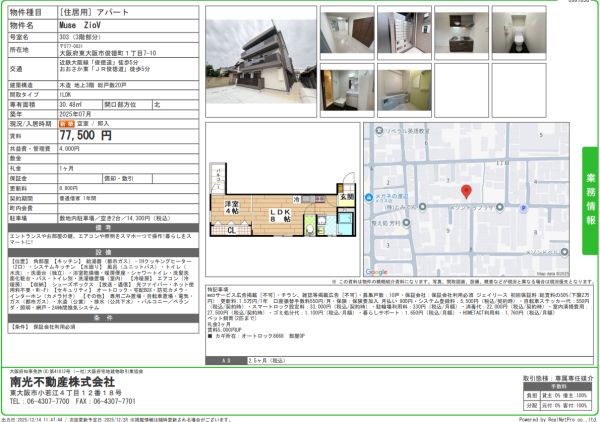
Task: Select the property name Muse ZioV
Action: click(x=80, y=26)
